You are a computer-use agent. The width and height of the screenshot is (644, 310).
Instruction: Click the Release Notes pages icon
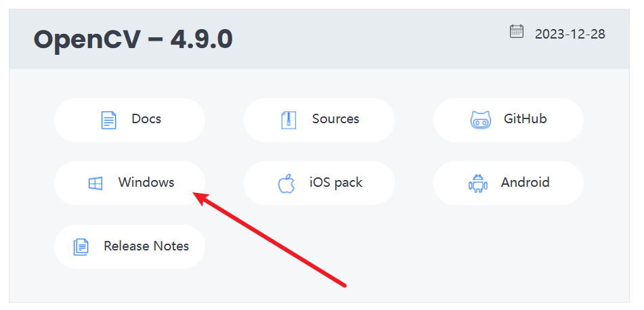point(81,247)
